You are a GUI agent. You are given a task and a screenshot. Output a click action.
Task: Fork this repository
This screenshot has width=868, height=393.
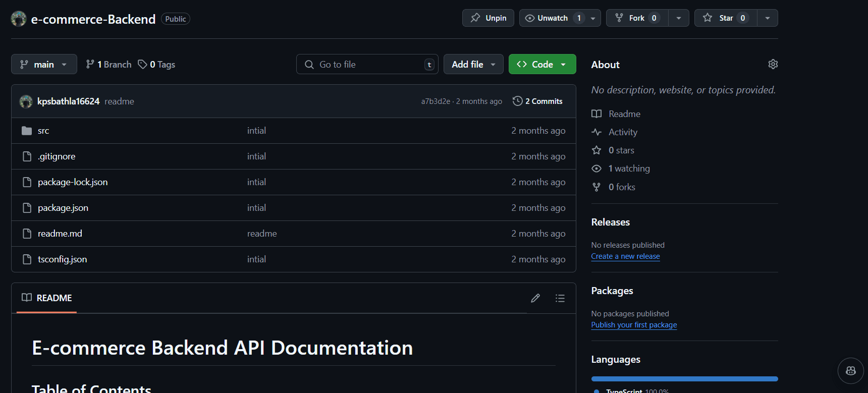(x=637, y=18)
